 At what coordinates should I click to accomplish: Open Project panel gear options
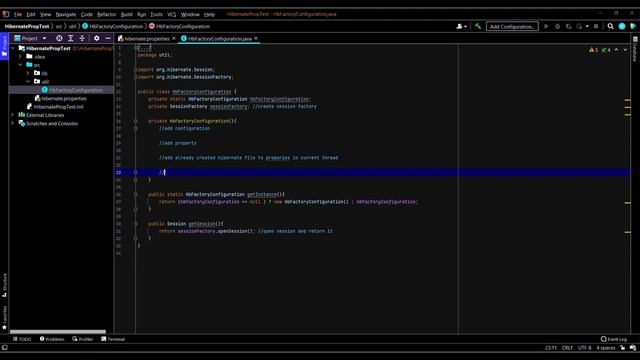pos(96,38)
